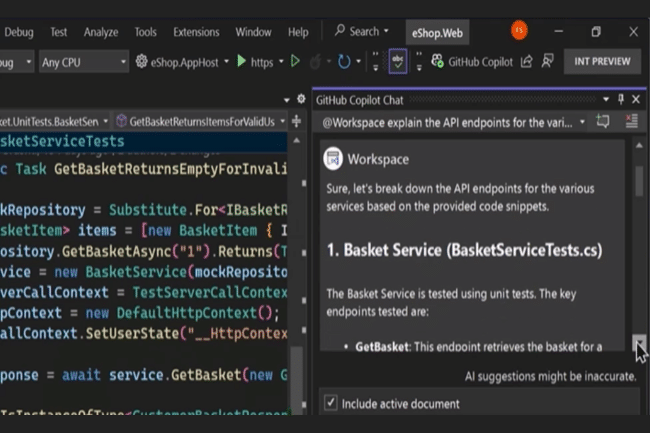
Task: Open toolbar overflow options left of spell checker
Action: coord(376,61)
